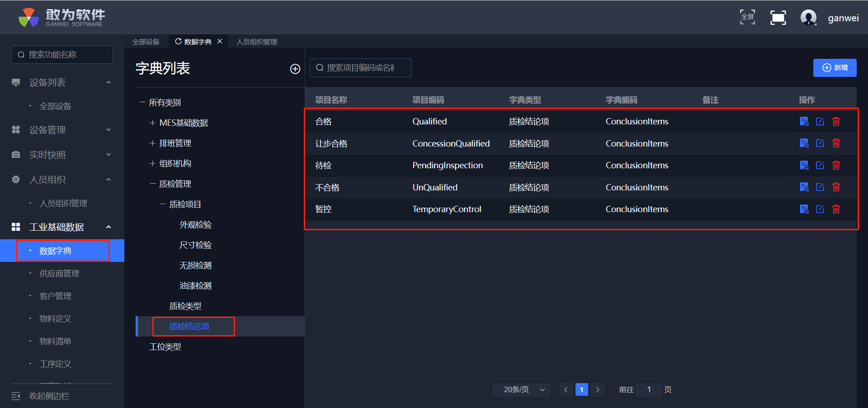The image size is (868, 408).
Task: Open the detail icon for 让步合格 row
Action: pyautogui.click(x=804, y=143)
